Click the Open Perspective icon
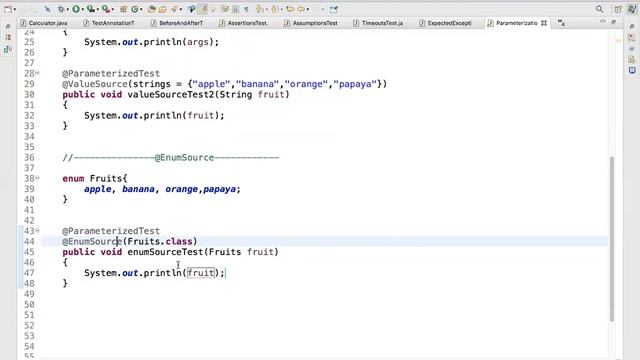The width and height of the screenshot is (640, 360). [x=618, y=9]
